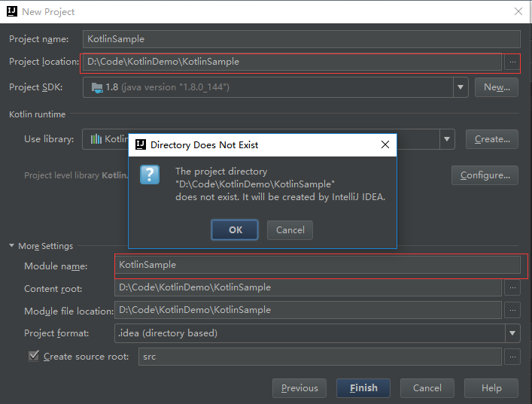
Task: Click the Finish button
Action: 363,388
